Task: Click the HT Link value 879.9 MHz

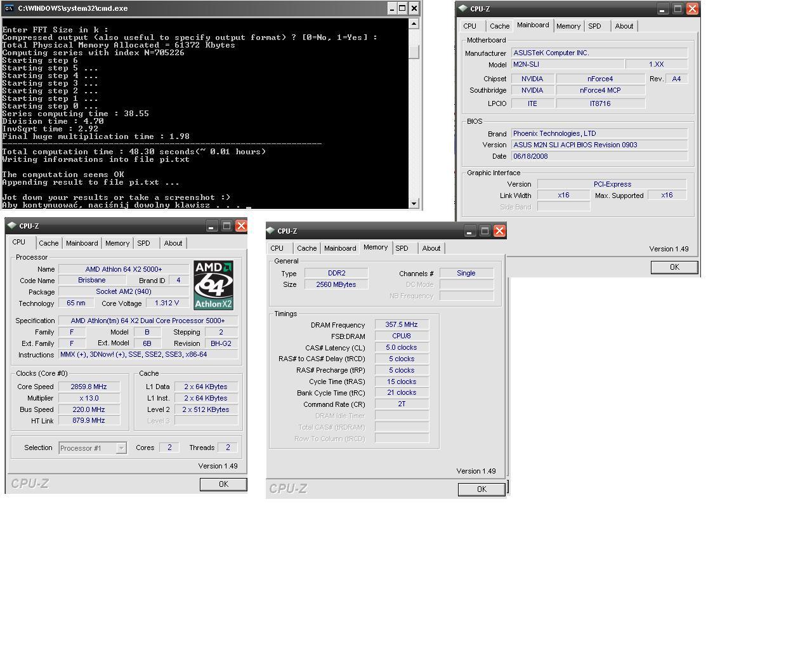Action: coord(89,420)
